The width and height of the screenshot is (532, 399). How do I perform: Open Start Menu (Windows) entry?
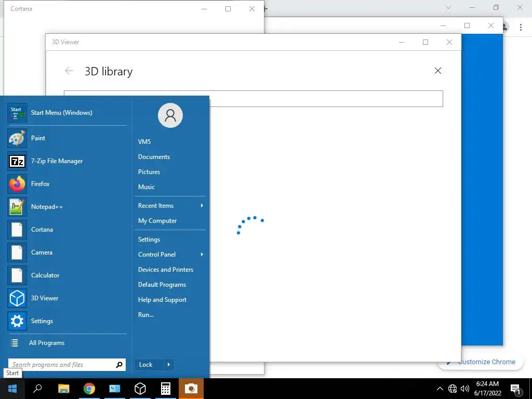pyautogui.click(x=67, y=113)
